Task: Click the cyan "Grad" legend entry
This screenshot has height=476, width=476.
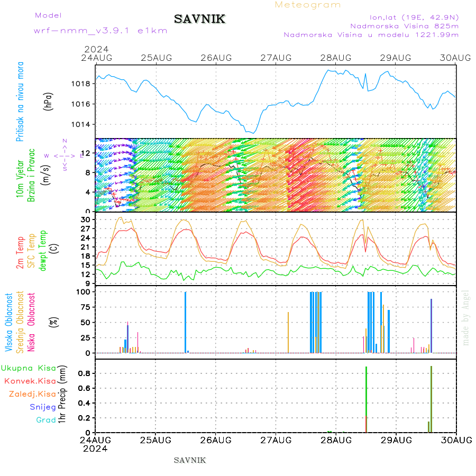Action: pyautogui.click(x=46, y=420)
